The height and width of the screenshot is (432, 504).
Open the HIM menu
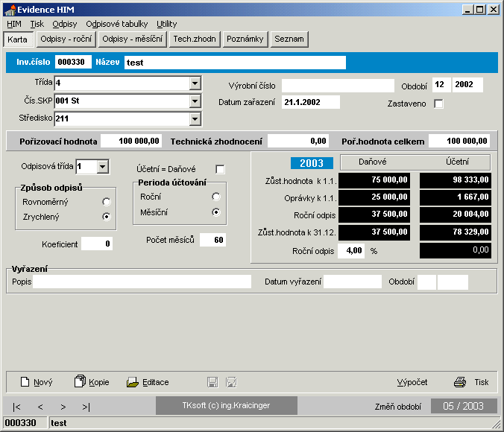pos(14,24)
